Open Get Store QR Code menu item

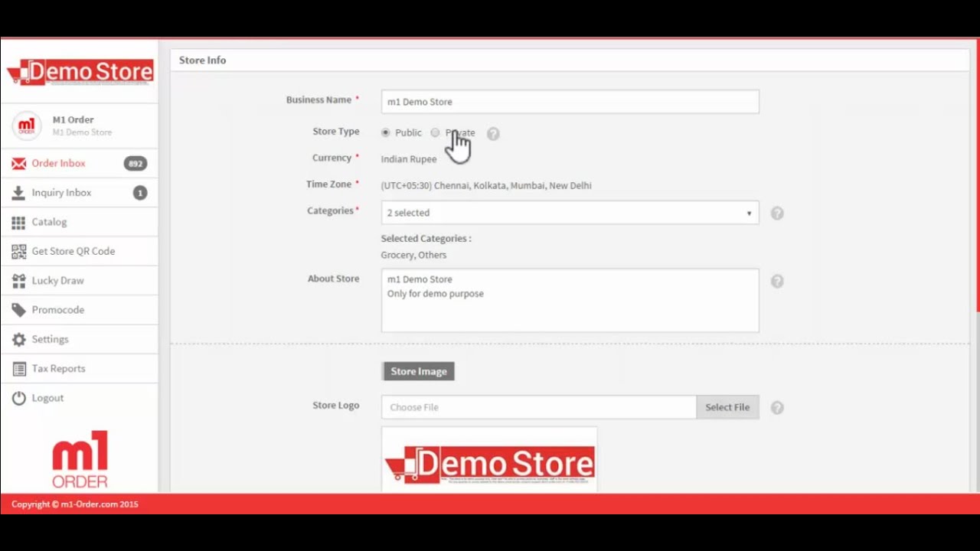[80, 251]
